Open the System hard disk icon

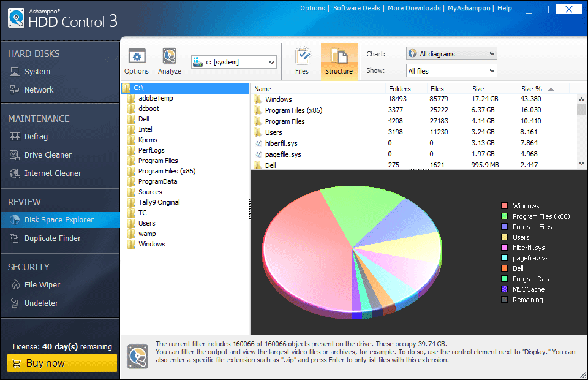point(15,71)
